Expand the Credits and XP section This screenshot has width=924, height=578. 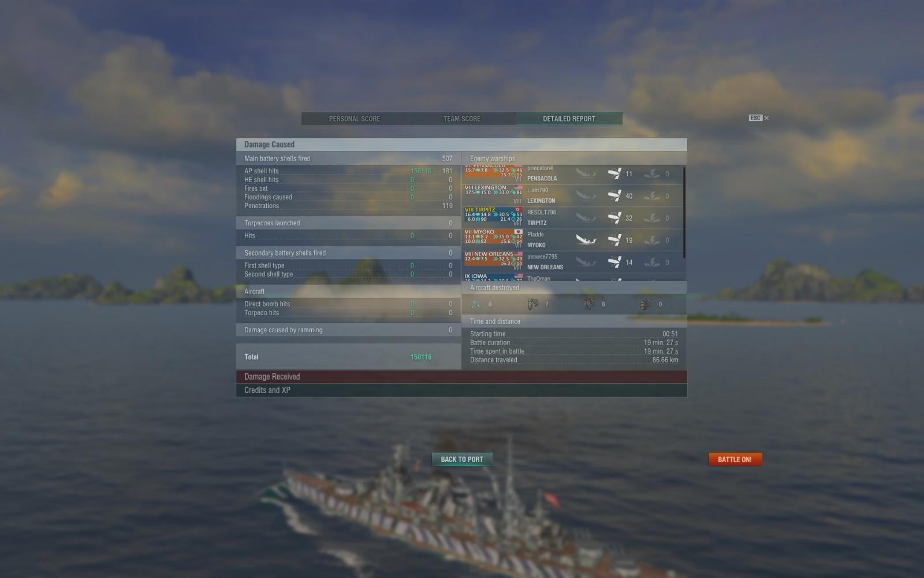461,390
